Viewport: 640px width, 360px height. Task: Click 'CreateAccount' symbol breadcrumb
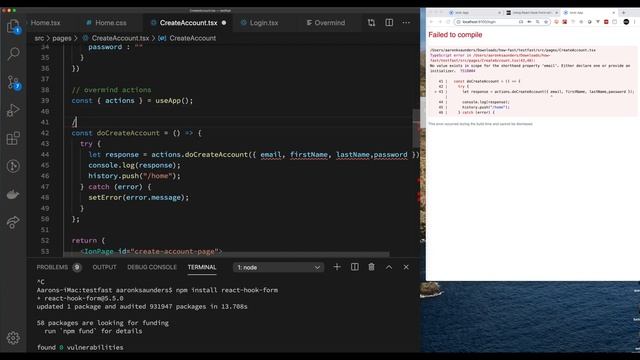pyautogui.click(x=192, y=38)
